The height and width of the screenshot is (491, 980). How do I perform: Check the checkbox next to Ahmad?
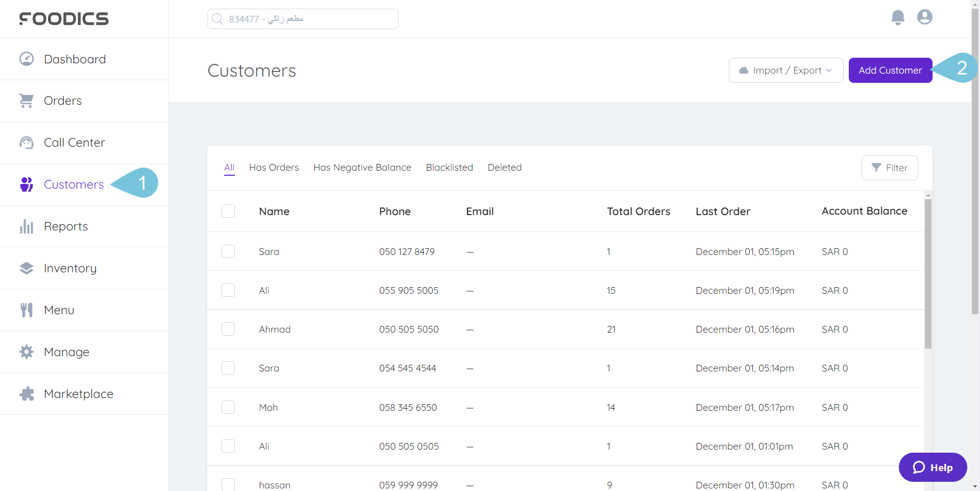coord(228,329)
